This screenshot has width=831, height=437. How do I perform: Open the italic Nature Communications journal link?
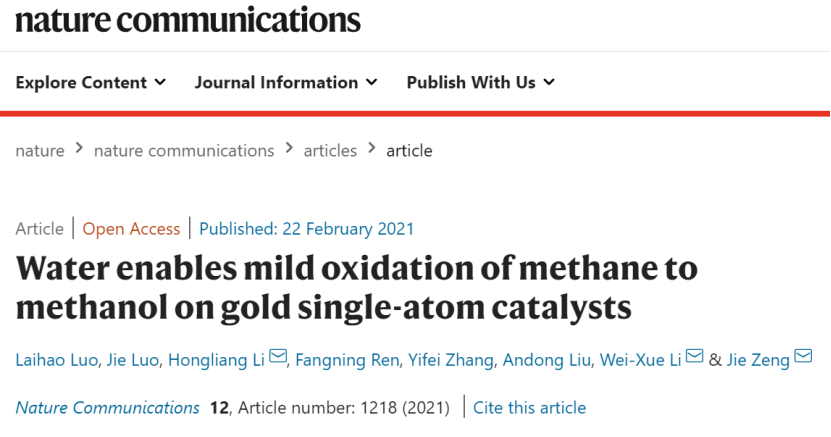(x=108, y=408)
